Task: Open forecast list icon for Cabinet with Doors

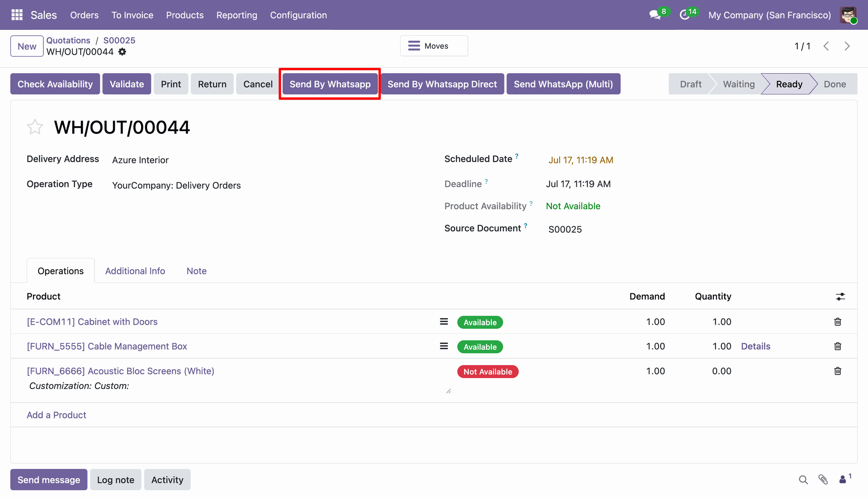Action: tap(444, 322)
